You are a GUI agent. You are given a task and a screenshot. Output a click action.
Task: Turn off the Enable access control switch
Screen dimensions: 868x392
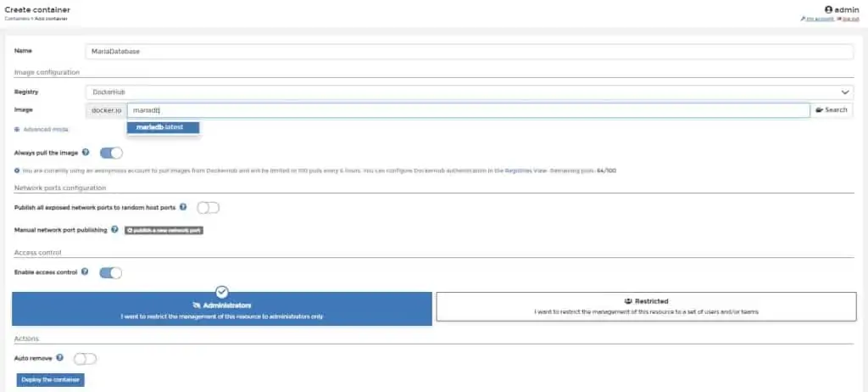[111, 272]
